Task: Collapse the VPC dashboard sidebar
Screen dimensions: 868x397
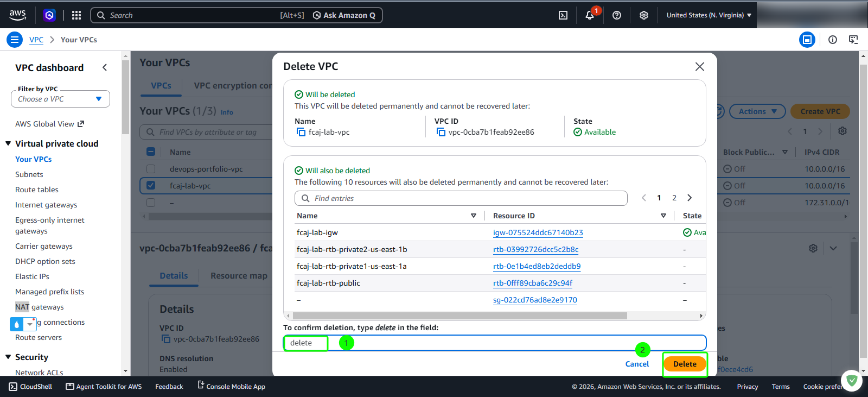Action: [x=105, y=67]
